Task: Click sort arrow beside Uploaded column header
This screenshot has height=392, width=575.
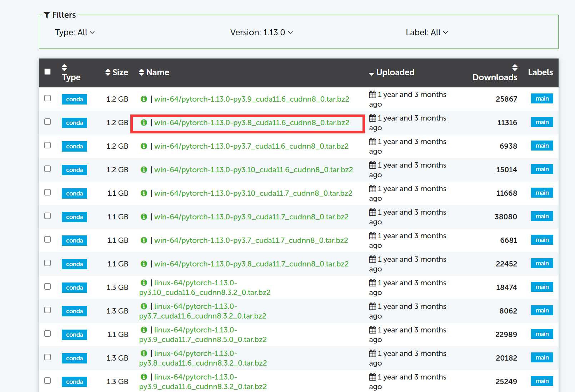Action: click(x=371, y=74)
